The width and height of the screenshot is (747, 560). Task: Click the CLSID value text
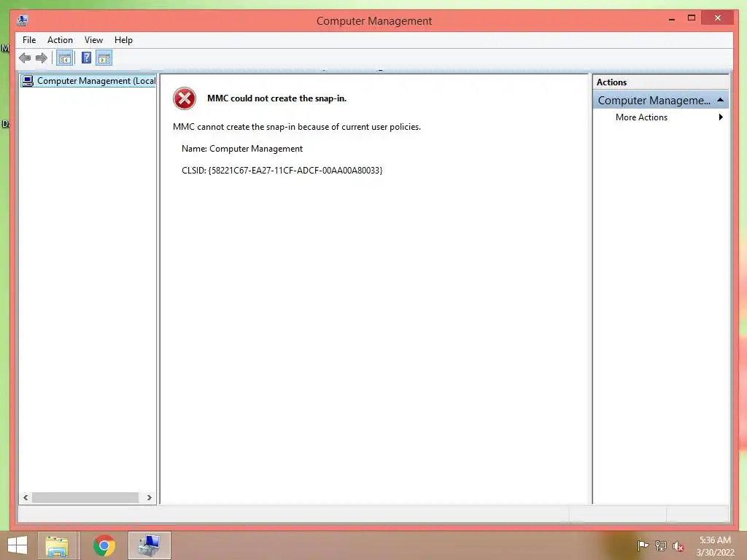[295, 171]
